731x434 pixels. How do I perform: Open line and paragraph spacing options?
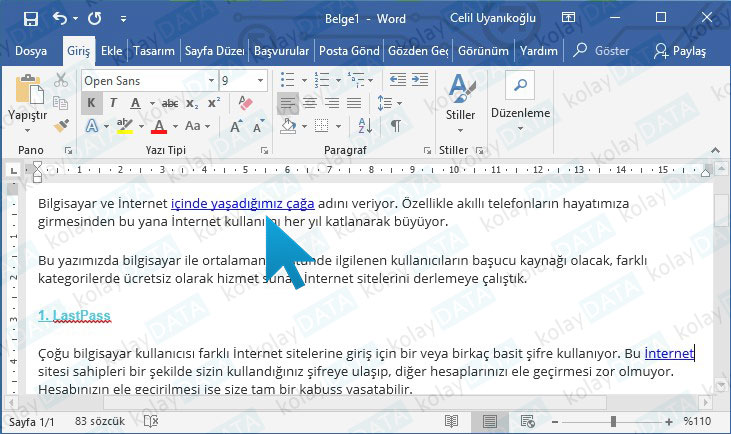point(389,103)
